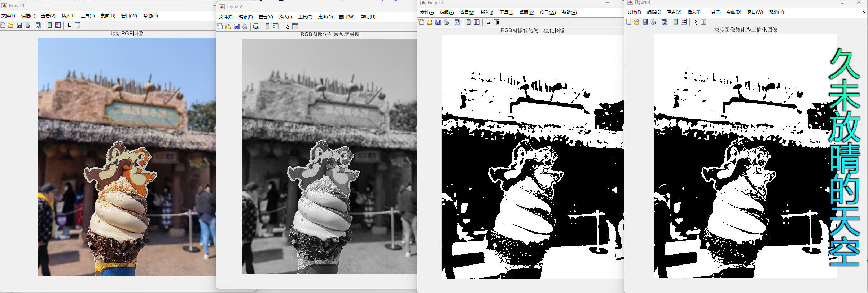868x293 pixels.
Task: Enable Edit Plot arrow in Figure 1
Action: coord(70,26)
